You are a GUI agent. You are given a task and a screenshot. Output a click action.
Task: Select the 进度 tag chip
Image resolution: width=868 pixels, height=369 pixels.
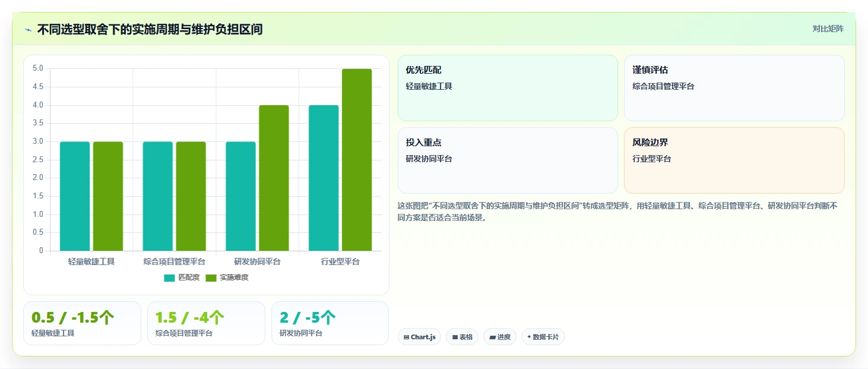(500, 337)
